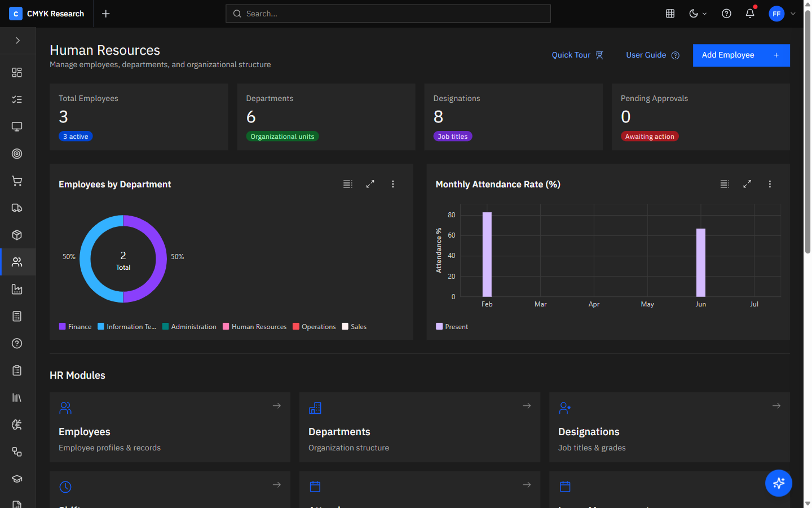Image resolution: width=812 pixels, height=508 pixels.
Task: Open the monitor icon in sidebar
Action: (17, 126)
